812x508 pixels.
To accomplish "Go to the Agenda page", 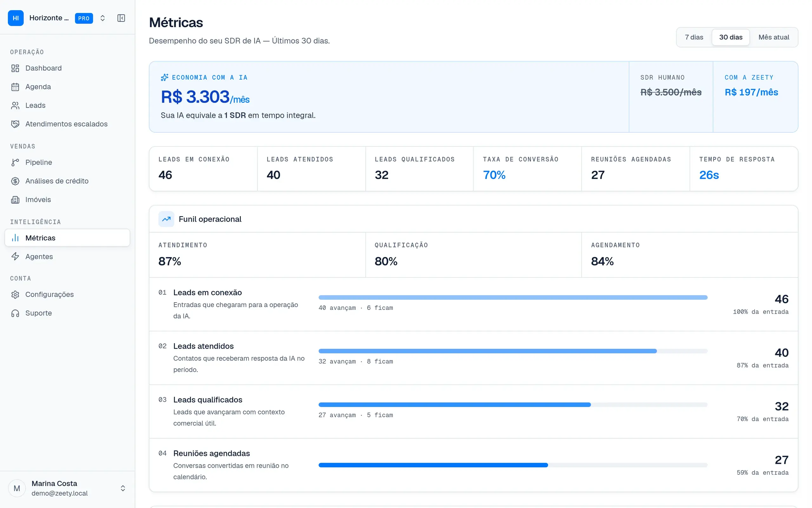I will (68, 87).
